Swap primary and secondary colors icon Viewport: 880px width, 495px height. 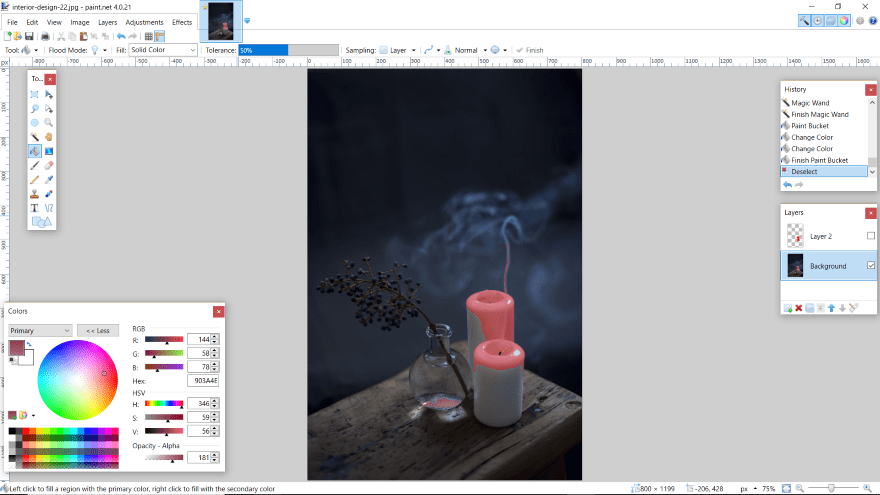click(x=29, y=345)
